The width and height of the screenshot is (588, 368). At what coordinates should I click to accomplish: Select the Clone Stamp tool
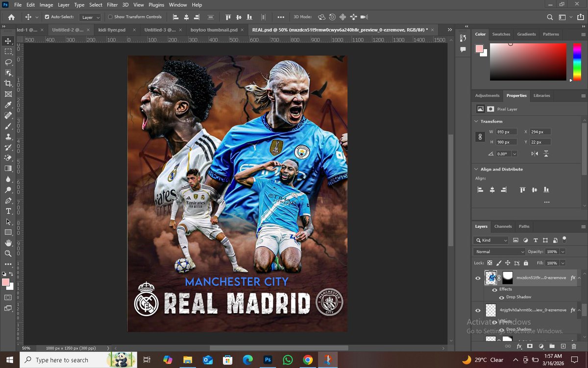point(8,137)
